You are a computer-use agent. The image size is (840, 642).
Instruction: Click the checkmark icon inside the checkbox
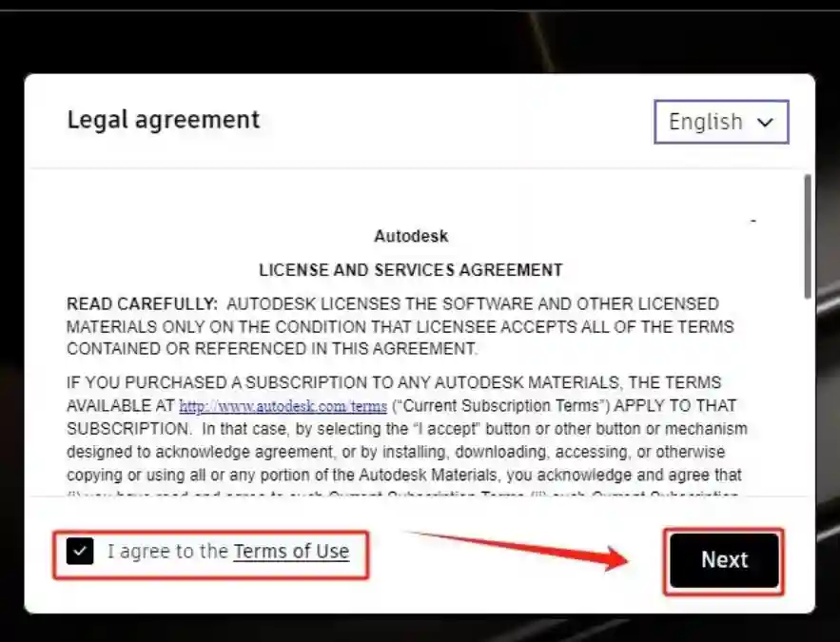click(81, 552)
